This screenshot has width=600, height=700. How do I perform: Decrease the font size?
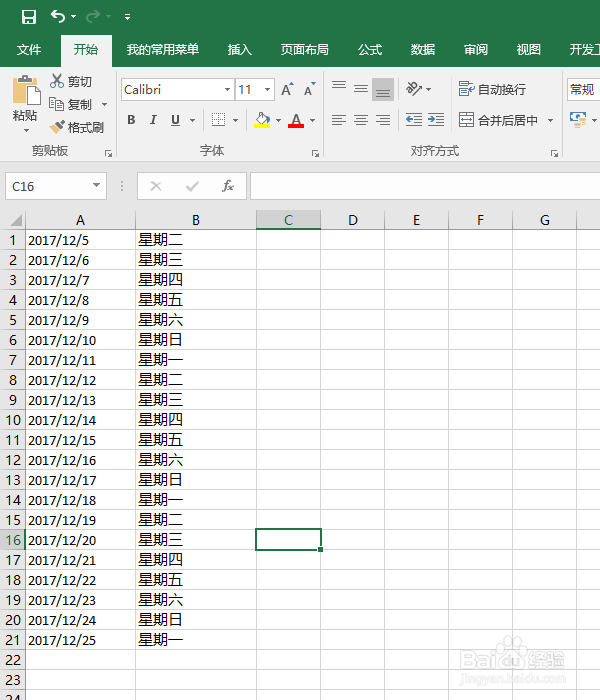point(309,89)
